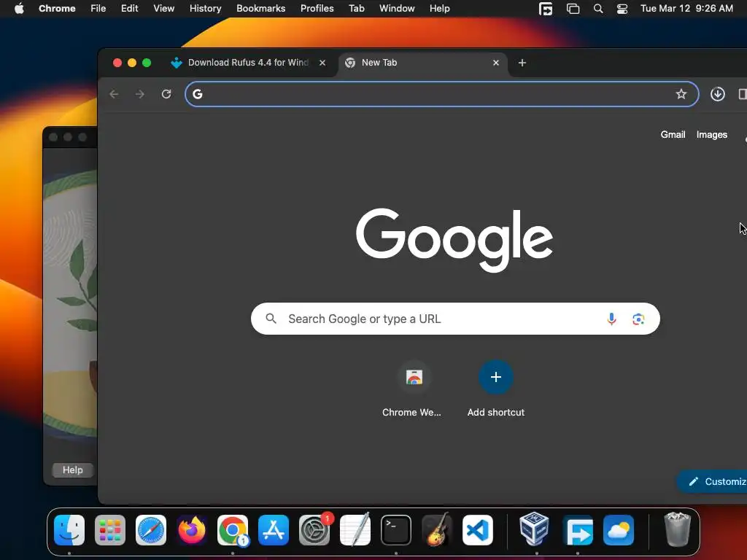This screenshot has width=747, height=560.
Task: Open the Chrome application menu
Action: pos(57,9)
